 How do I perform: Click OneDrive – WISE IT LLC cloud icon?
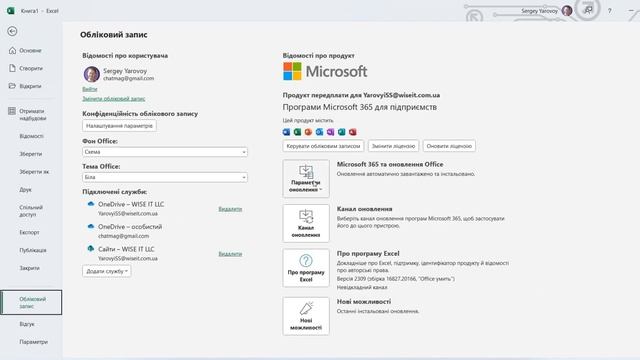(91, 204)
